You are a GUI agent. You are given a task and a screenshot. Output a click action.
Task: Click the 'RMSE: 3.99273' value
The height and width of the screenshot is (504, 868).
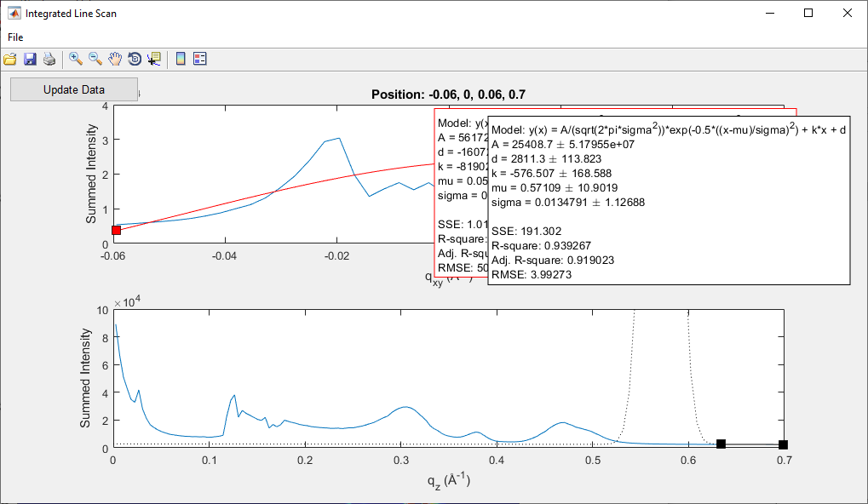(x=532, y=274)
